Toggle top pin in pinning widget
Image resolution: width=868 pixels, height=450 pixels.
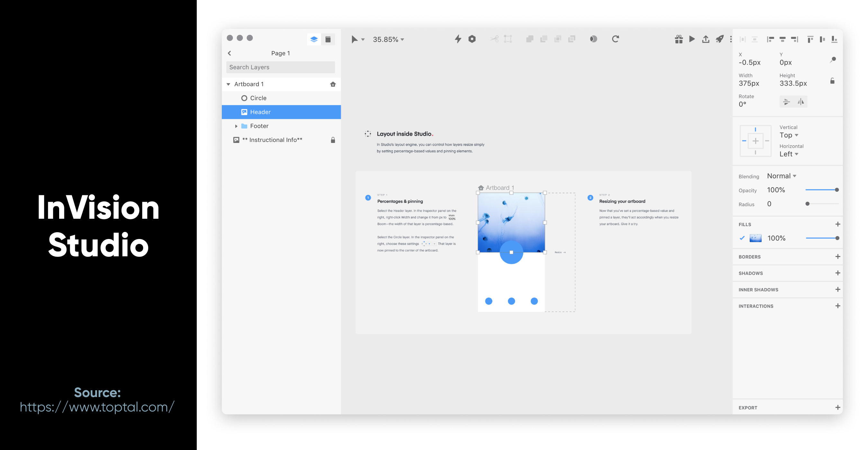click(x=755, y=129)
